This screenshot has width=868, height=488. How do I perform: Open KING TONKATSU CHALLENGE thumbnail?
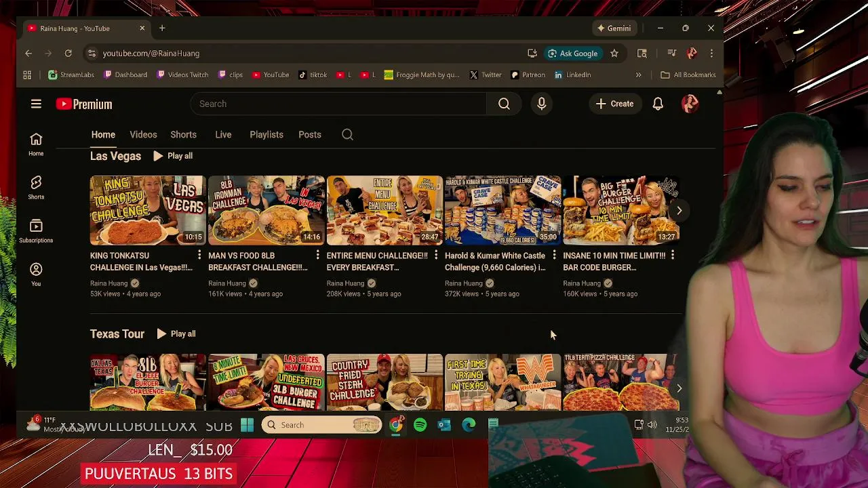click(x=148, y=210)
